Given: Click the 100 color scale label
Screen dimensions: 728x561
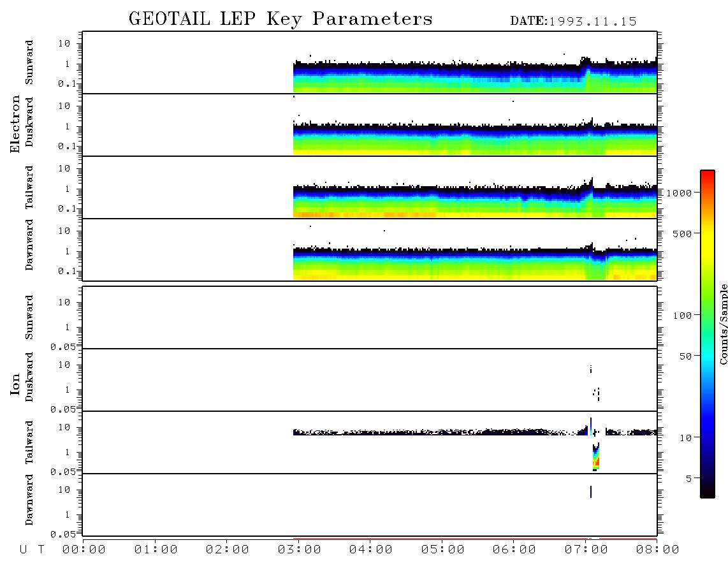Looking at the screenshot, I should click(x=682, y=316).
